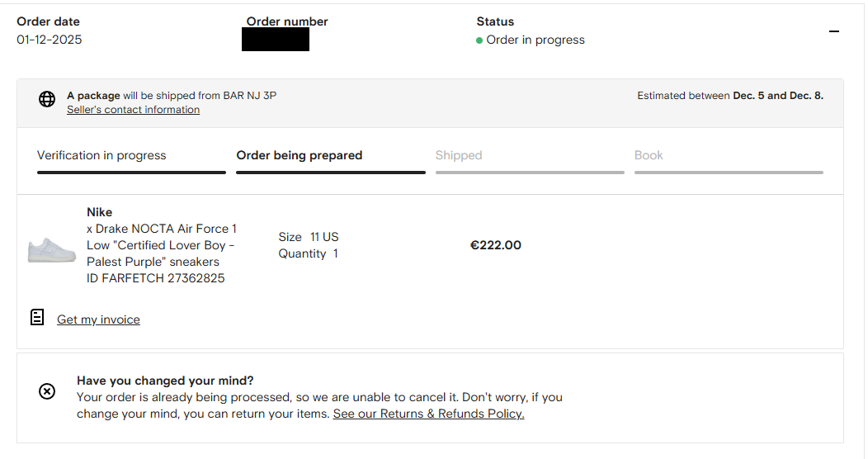Click the circled X cancel icon

47,391
